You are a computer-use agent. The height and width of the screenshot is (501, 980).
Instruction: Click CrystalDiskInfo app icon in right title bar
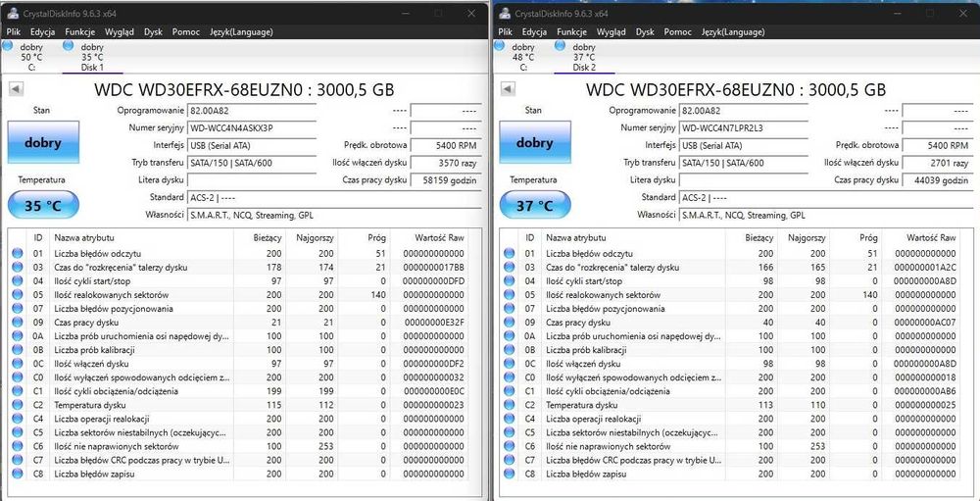coord(504,13)
